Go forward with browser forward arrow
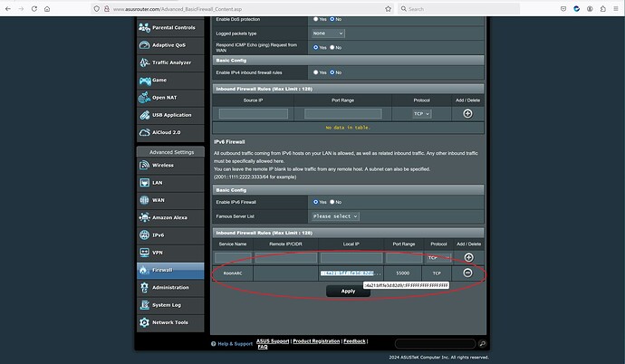The height and width of the screenshot is (364, 625). [x=21, y=9]
